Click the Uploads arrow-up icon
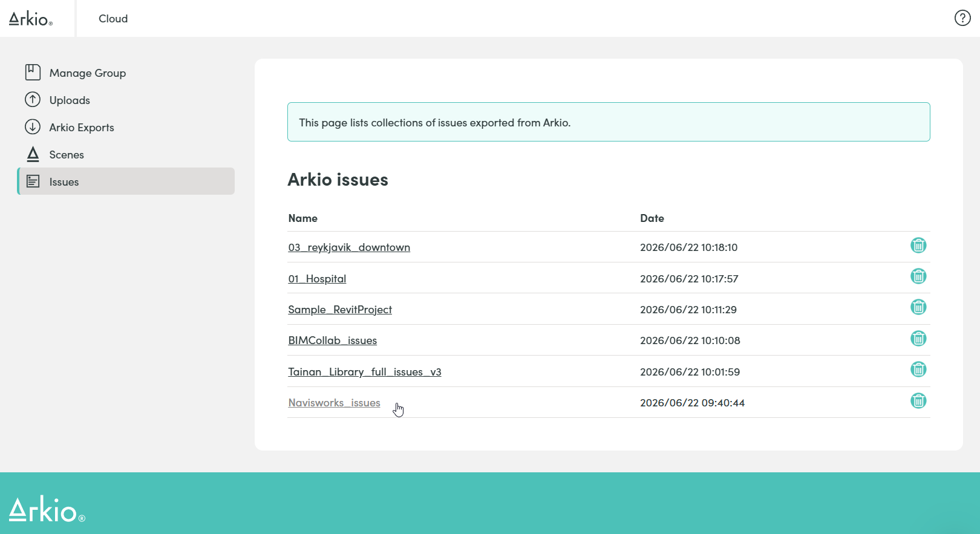 tap(33, 99)
